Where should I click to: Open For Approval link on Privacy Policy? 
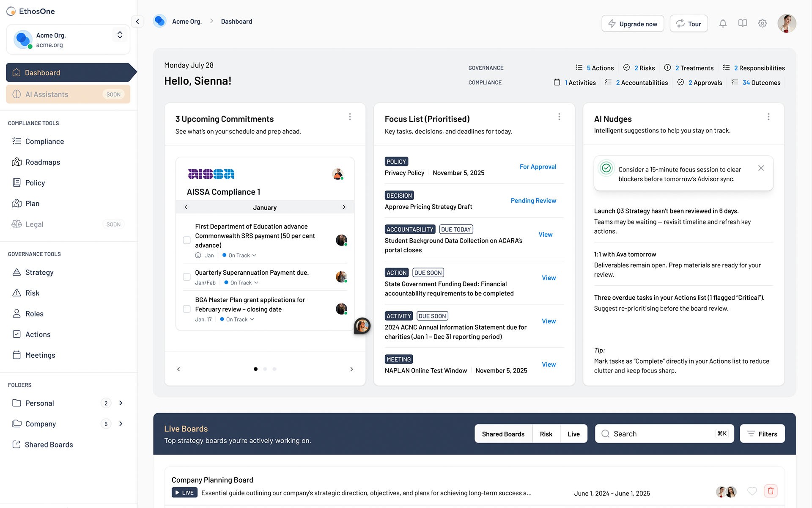pyautogui.click(x=538, y=167)
